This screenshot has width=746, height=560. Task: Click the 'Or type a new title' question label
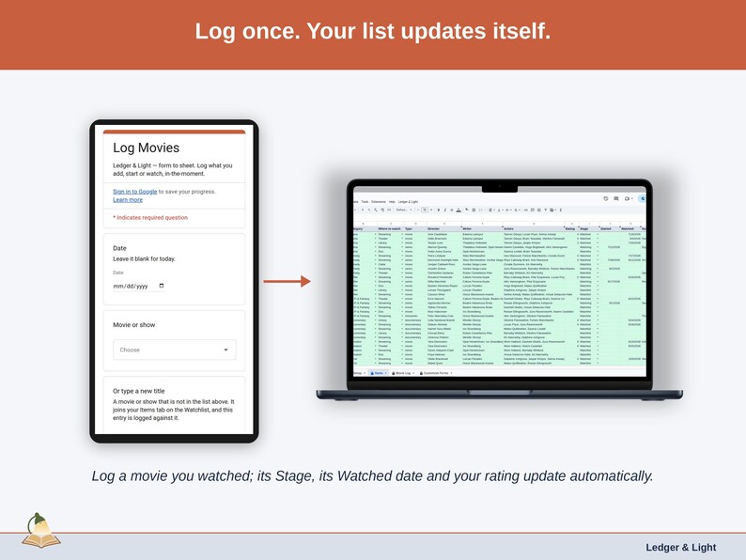[x=139, y=391]
